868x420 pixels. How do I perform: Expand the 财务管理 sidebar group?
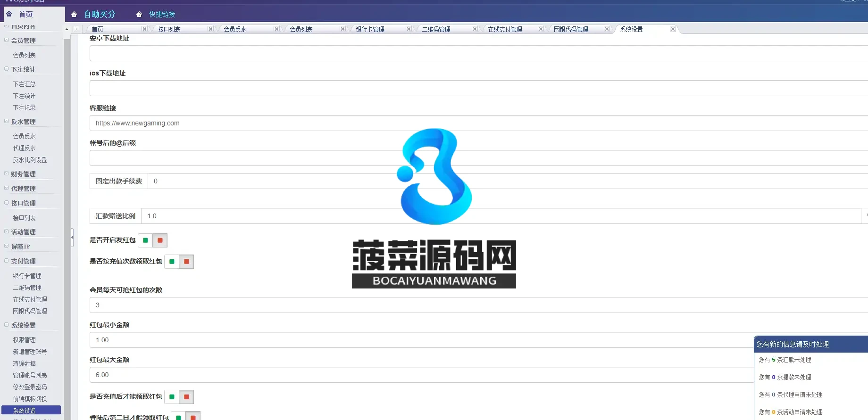7,173
